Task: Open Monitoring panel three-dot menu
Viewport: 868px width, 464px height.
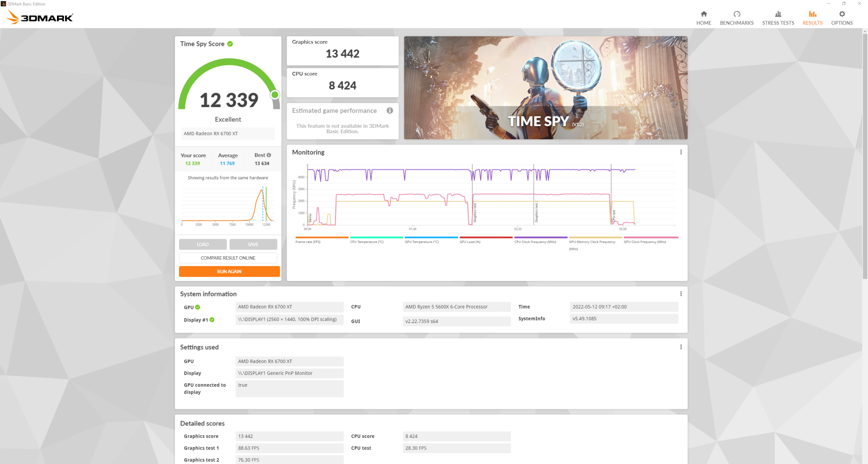Action: pyautogui.click(x=681, y=152)
